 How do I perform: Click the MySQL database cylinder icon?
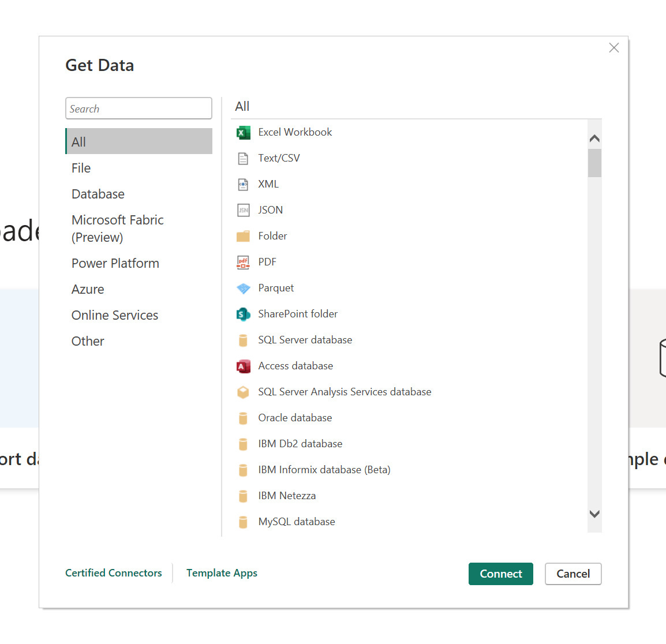click(243, 522)
